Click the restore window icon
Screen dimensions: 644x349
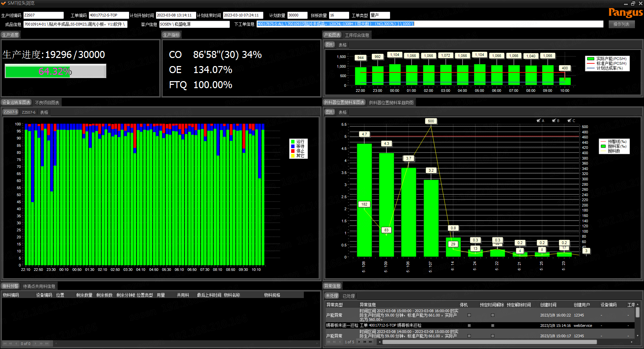tap(633, 3)
